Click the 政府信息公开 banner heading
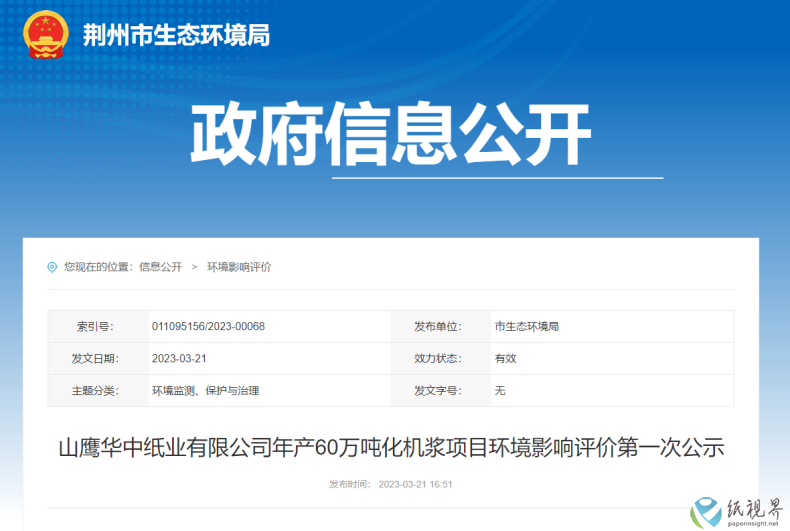The width and height of the screenshot is (790, 531). coord(390,134)
